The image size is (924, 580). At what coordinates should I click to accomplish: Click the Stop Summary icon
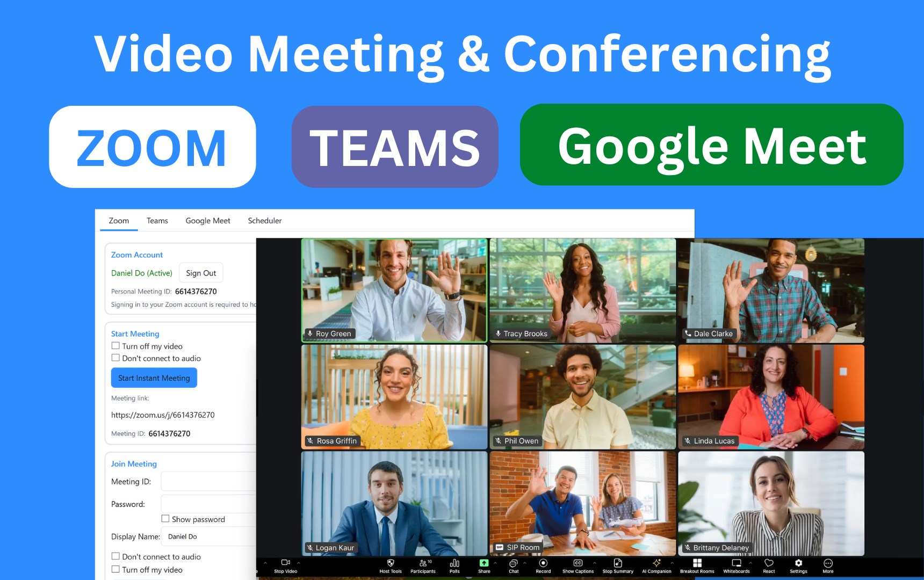pos(618,563)
